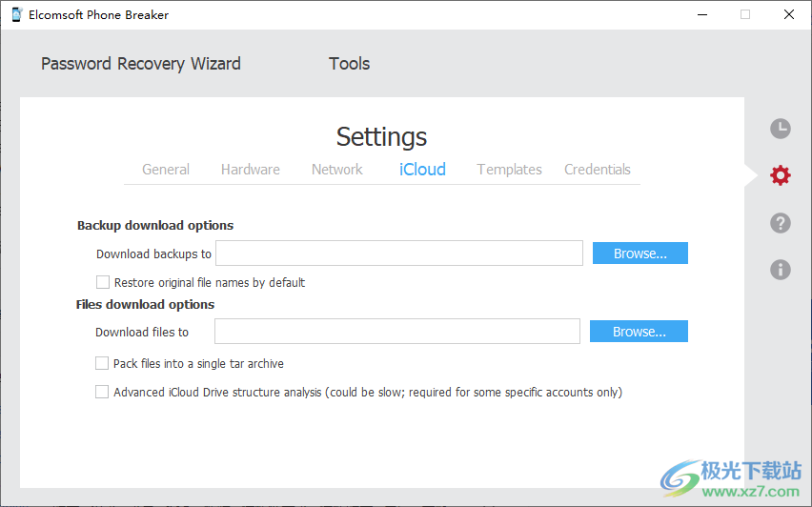Open the history clock icon in sidebar
812x507 pixels.
point(780,129)
